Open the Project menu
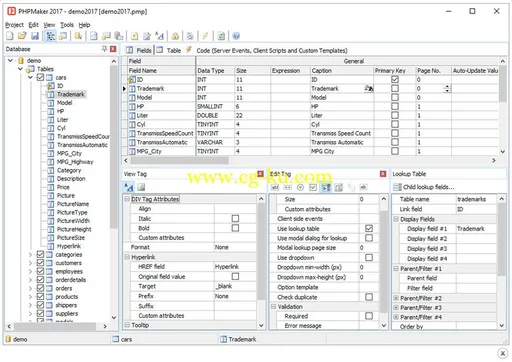Image resolution: width=512 pixels, height=362 pixels. [x=14, y=25]
